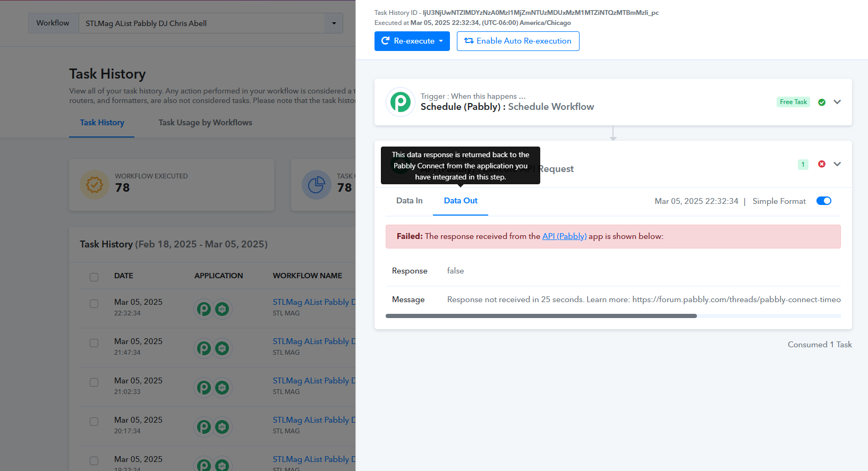Switch to the Data In tab

point(410,201)
